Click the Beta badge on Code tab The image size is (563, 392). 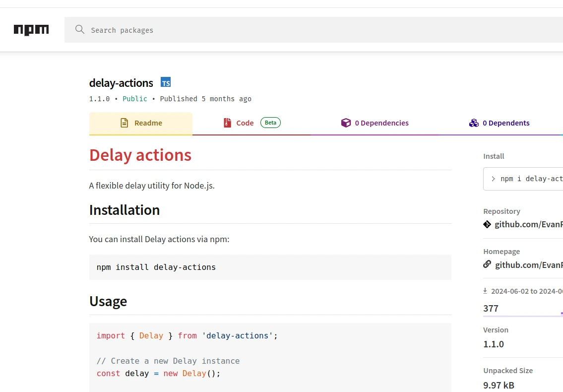click(270, 123)
